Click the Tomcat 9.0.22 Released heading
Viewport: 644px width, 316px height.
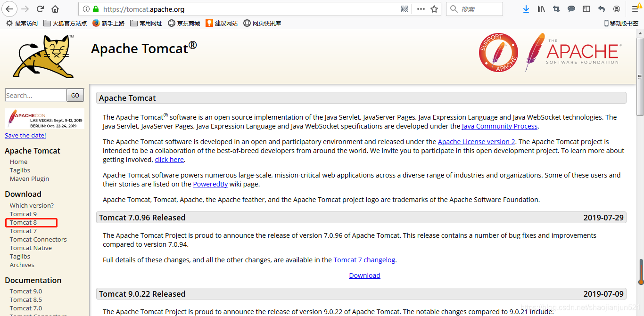click(142, 294)
